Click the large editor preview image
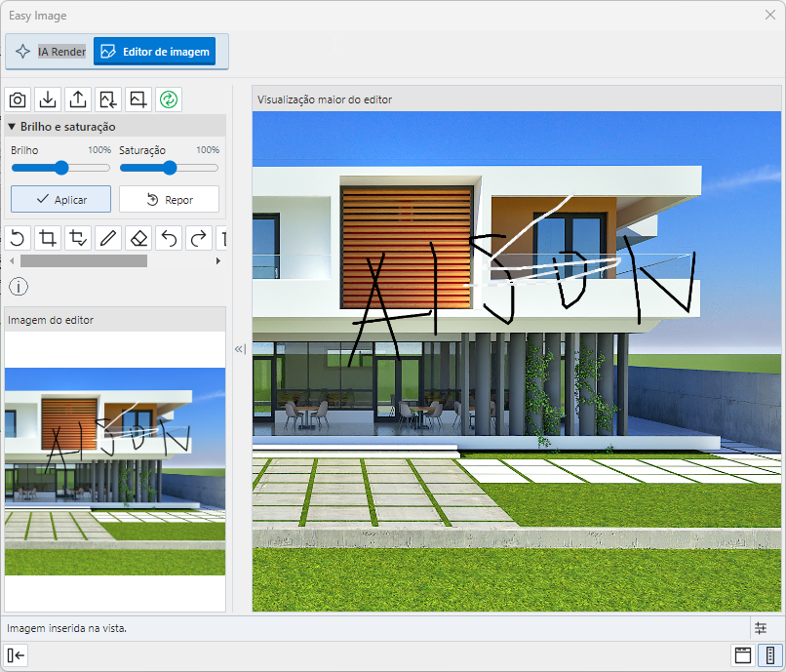This screenshot has width=786, height=672. [x=516, y=361]
